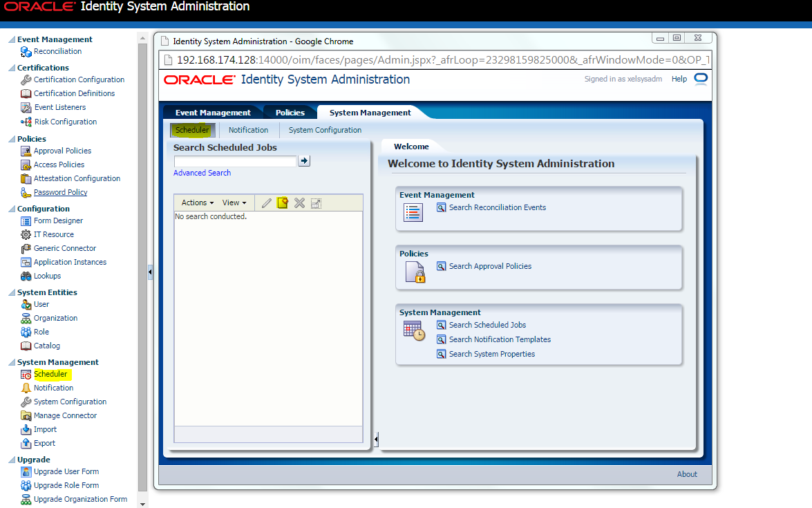Collapse the System Management sidebar section
Screen dimensions: 812x508
12,362
